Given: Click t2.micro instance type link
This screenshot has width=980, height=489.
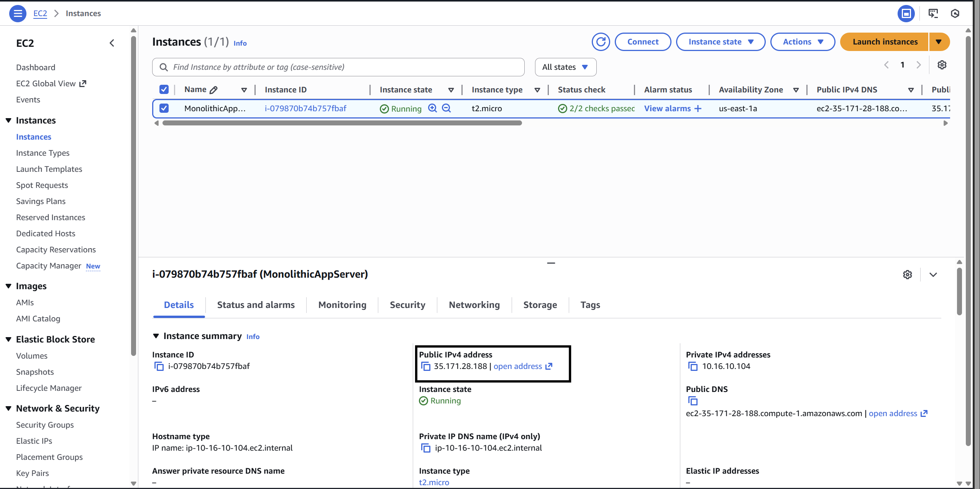Looking at the screenshot, I should tap(434, 482).
